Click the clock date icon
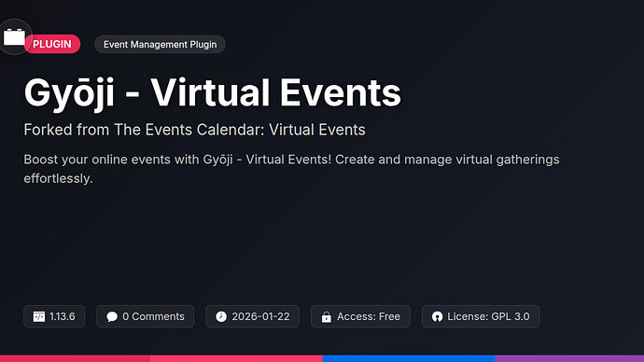The height and width of the screenshot is (362, 644). pyautogui.click(x=221, y=316)
